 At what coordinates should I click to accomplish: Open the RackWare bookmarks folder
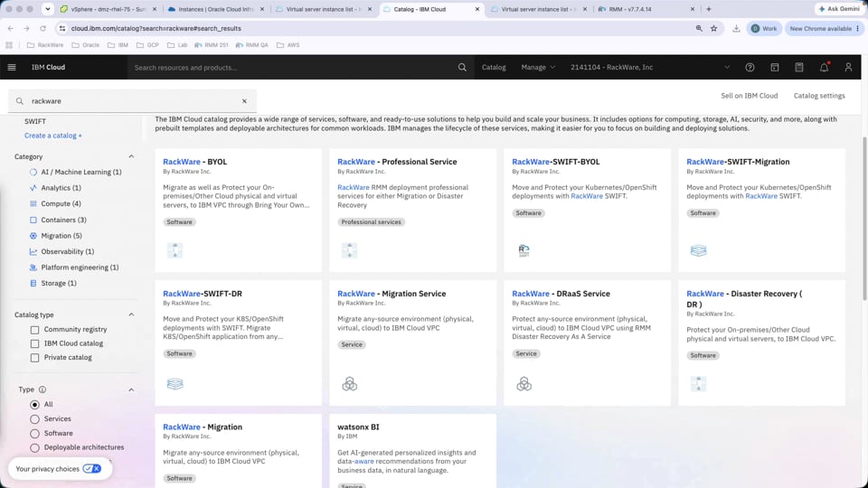point(45,45)
